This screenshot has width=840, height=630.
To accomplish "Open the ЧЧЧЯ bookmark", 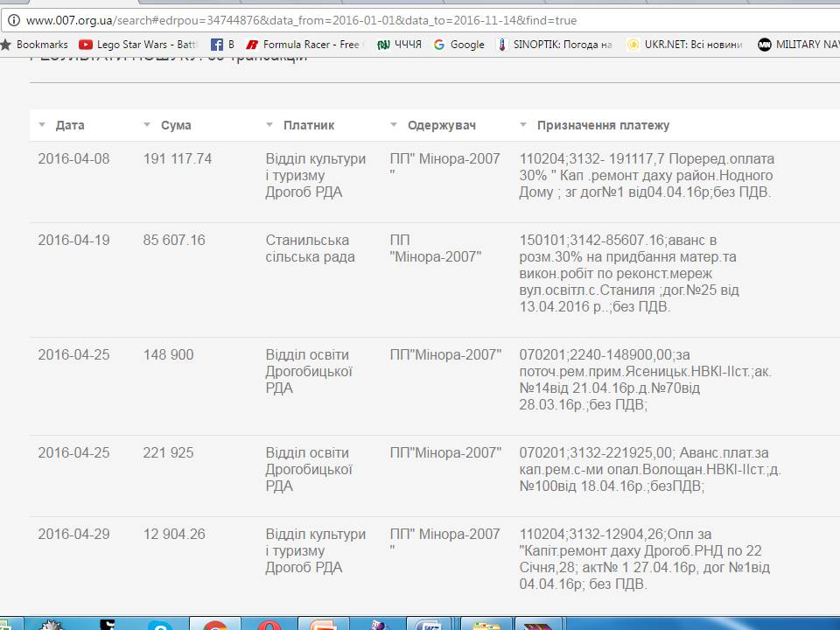I will coord(399,45).
